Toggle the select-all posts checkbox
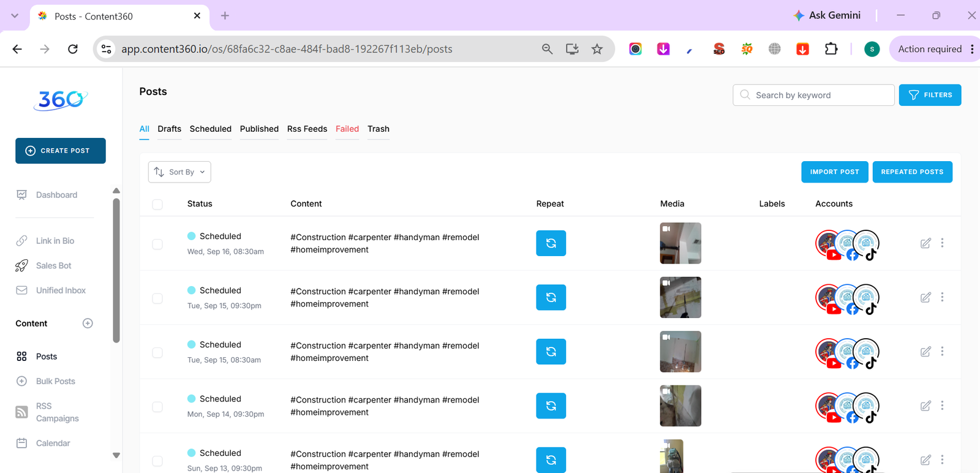 coord(157,205)
